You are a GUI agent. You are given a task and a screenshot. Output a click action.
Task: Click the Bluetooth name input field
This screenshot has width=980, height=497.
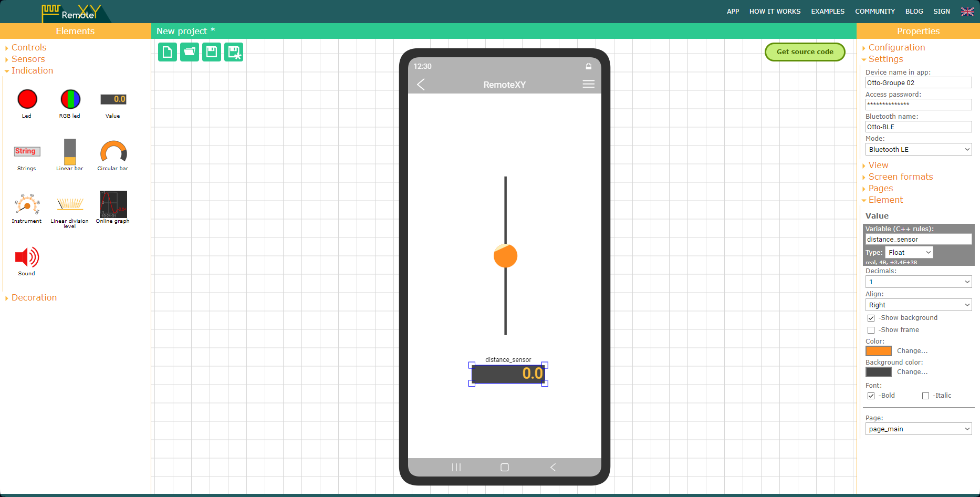coord(918,127)
